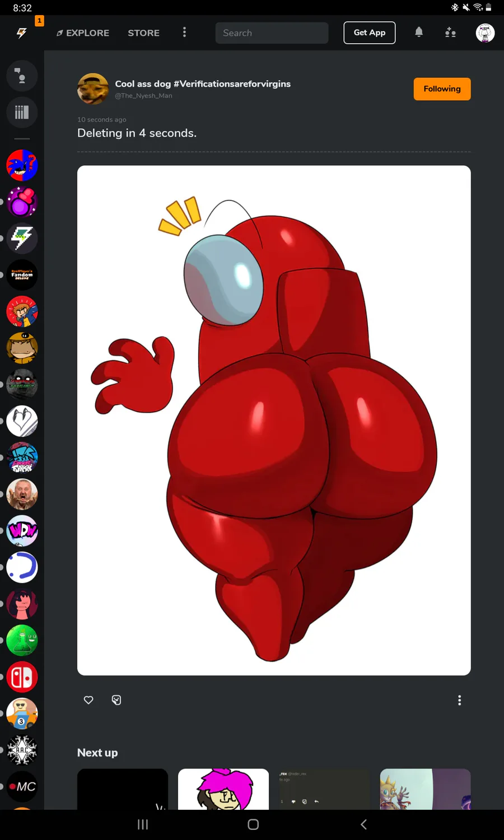Open the black Next up thumbnail

(x=123, y=789)
